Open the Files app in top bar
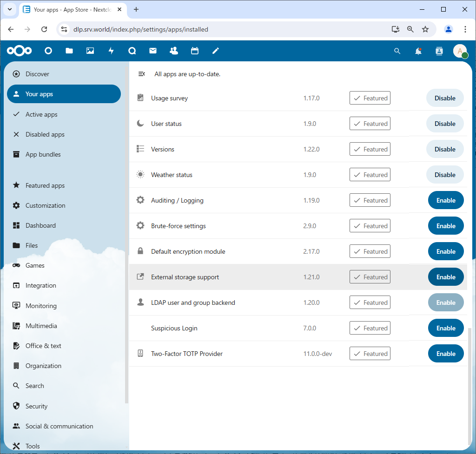This screenshot has height=454, width=476. 69,51
